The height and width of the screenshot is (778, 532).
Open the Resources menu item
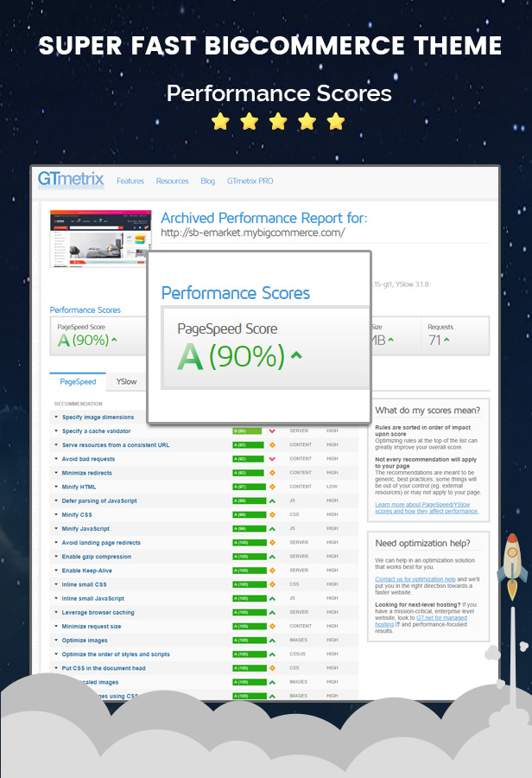[172, 182]
